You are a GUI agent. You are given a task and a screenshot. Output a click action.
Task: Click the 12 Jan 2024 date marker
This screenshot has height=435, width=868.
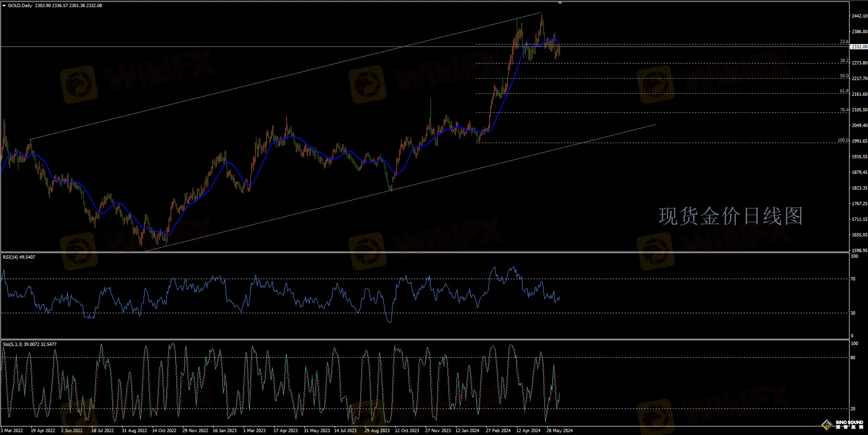tap(467, 431)
